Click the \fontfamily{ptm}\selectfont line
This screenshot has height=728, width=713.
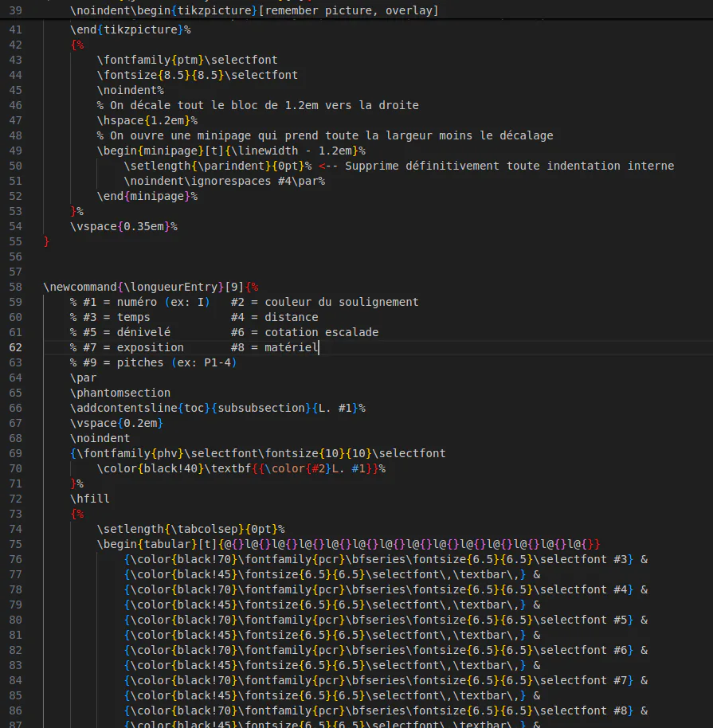point(187,60)
